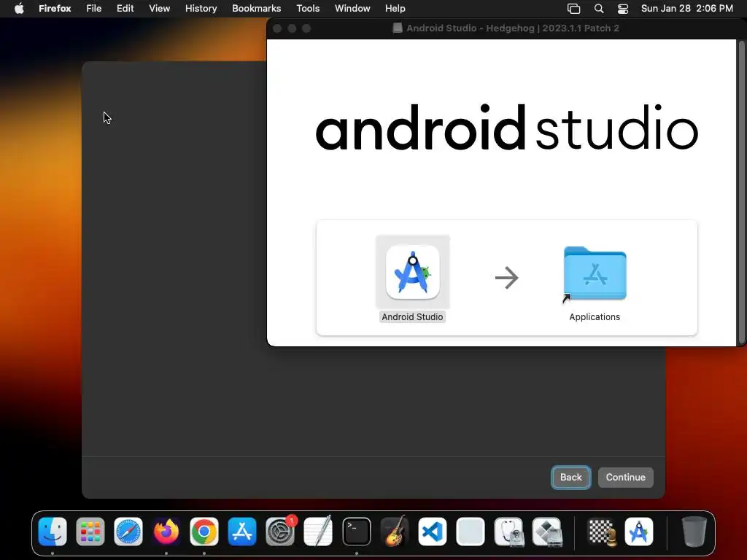747x560 pixels.
Task: Open the Window menu
Action: [x=352, y=9]
